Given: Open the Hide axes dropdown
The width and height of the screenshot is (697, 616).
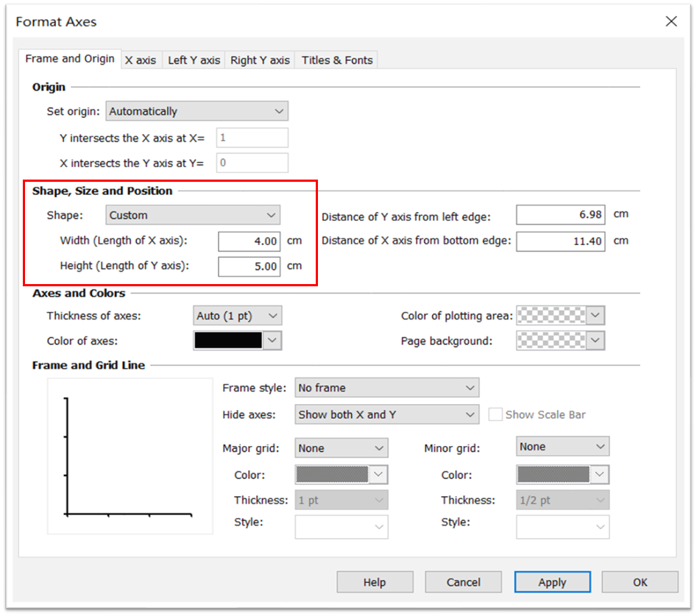Looking at the screenshot, I should click(386, 414).
